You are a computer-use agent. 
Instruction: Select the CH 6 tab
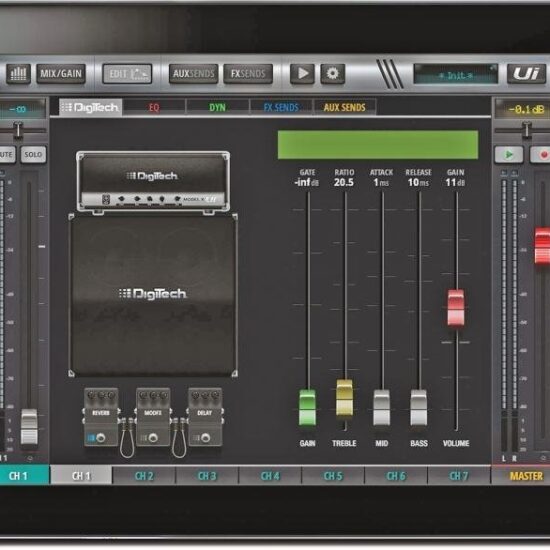pyautogui.click(x=396, y=476)
